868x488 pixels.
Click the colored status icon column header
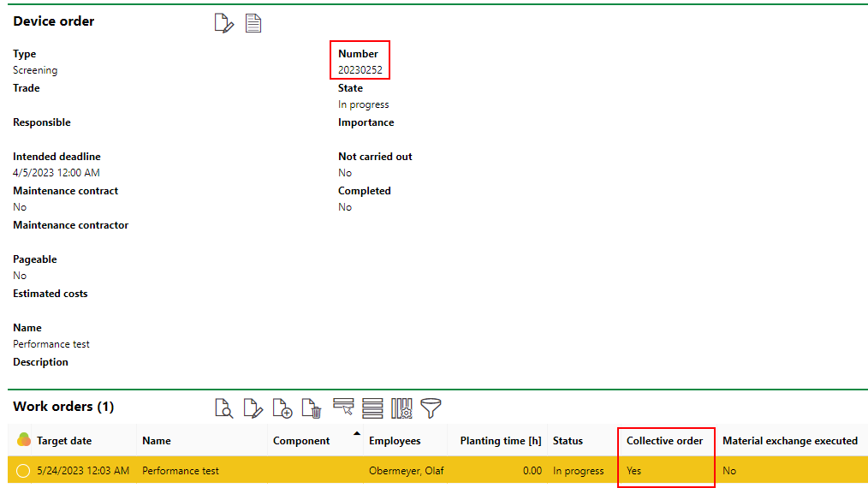click(x=23, y=440)
